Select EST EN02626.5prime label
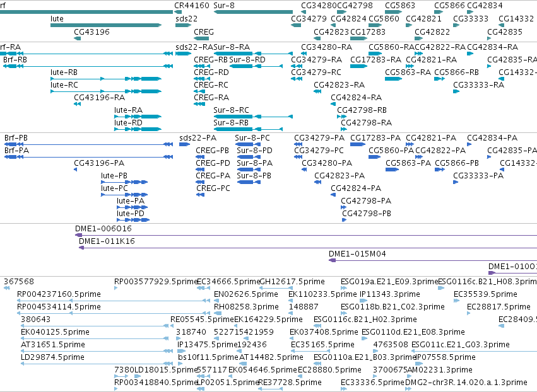The image size is (537, 392). click(x=246, y=294)
